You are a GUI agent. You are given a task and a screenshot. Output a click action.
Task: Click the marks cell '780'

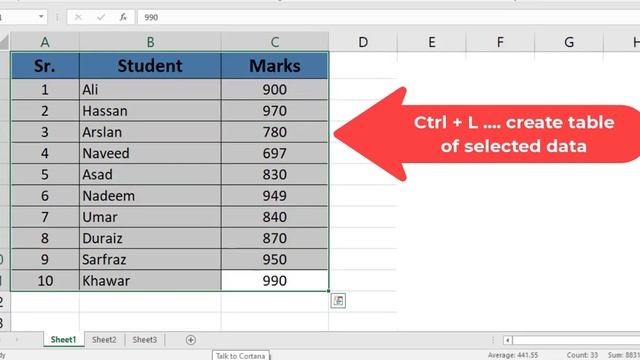[275, 132]
